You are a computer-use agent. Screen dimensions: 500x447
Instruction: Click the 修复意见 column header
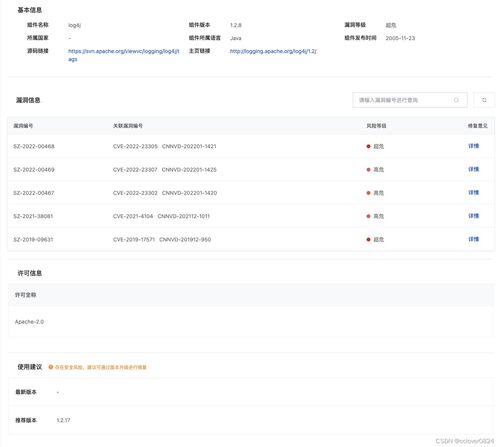point(478,126)
